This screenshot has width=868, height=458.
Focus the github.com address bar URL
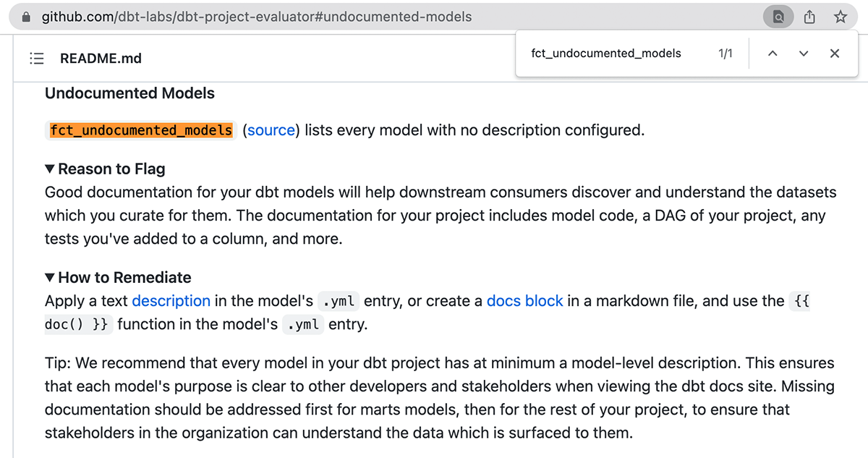(x=257, y=17)
